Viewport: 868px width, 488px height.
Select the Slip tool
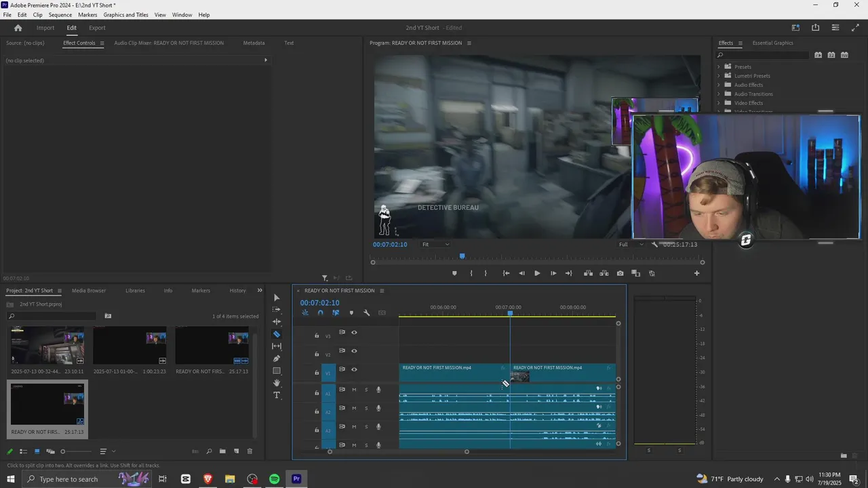pos(277,346)
